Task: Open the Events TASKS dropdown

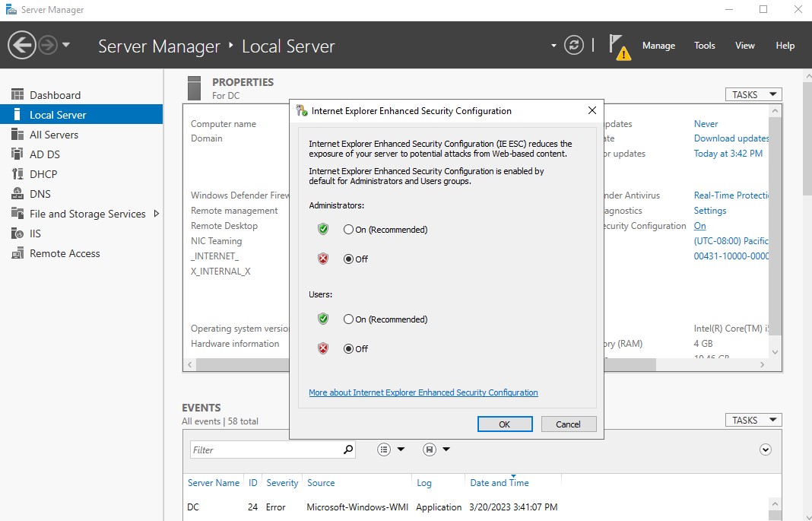Action: [x=753, y=420]
